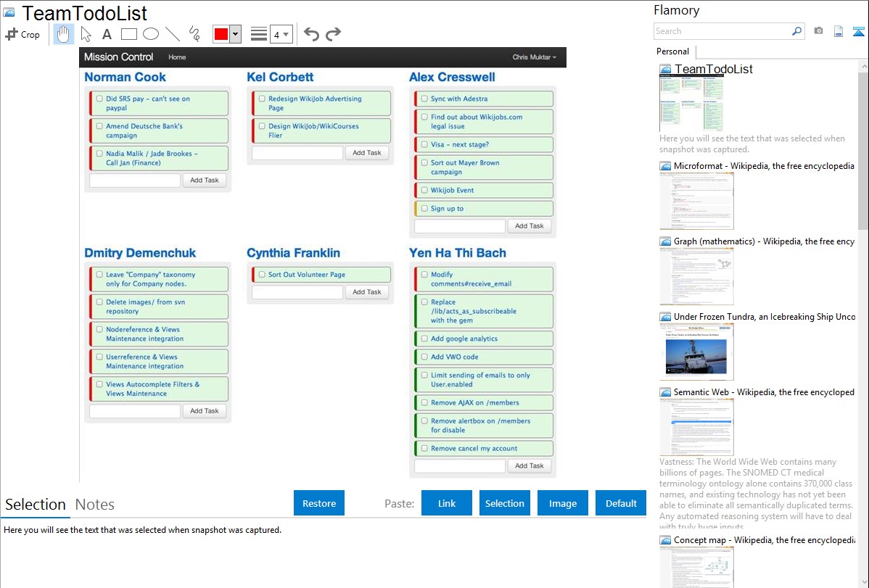Click the search magnifier icon

point(796,31)
